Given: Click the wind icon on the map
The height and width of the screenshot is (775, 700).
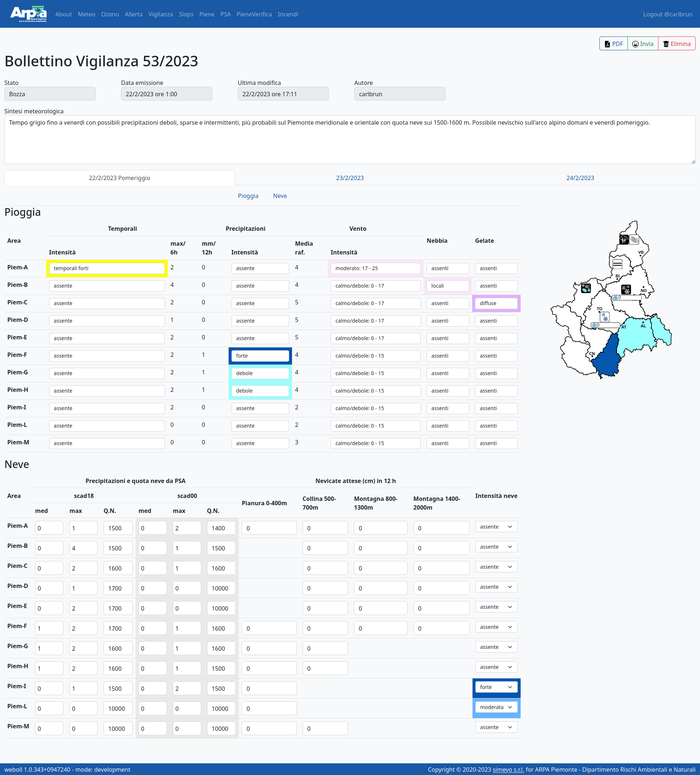Looking at the screenshot, I should (x=634, y=239).
